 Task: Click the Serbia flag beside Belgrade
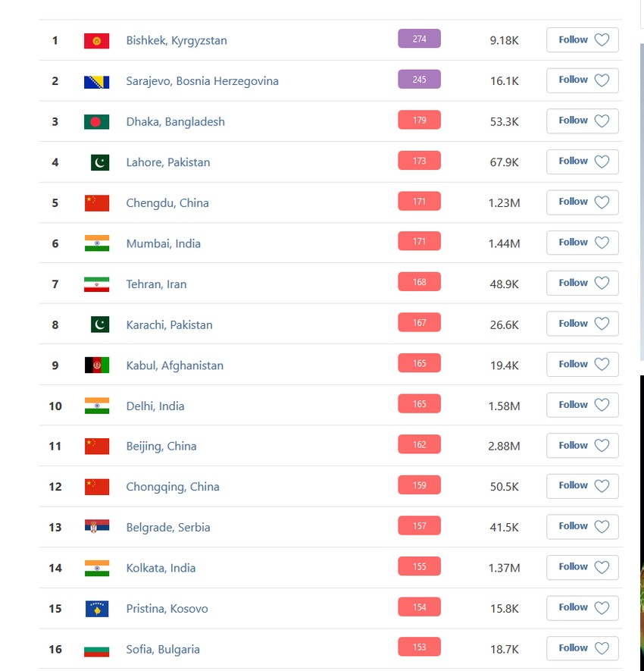tap(96, 528)
